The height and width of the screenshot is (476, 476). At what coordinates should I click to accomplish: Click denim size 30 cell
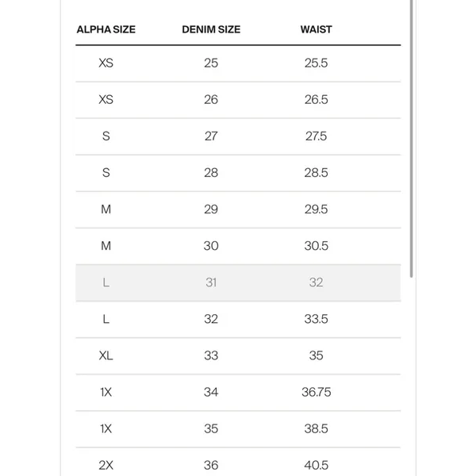click(211, 246)
